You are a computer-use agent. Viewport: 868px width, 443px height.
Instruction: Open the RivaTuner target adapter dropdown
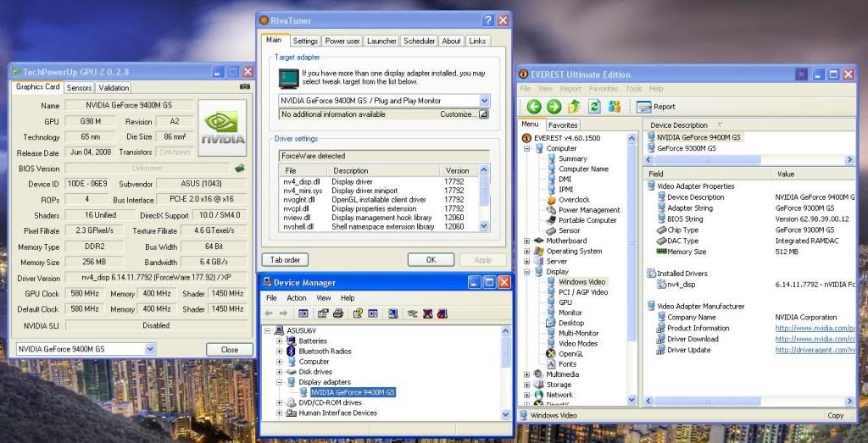pyautogui.click(x=484, y=101)
